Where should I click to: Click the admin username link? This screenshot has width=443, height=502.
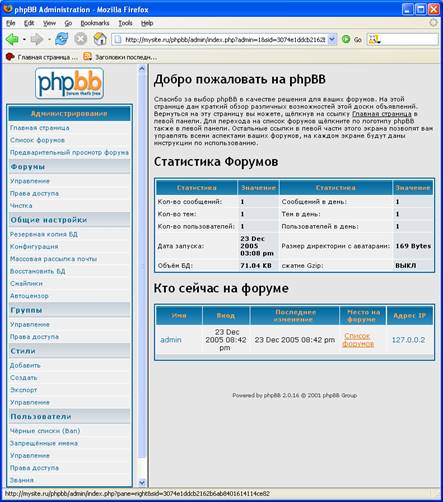(171, 340)
